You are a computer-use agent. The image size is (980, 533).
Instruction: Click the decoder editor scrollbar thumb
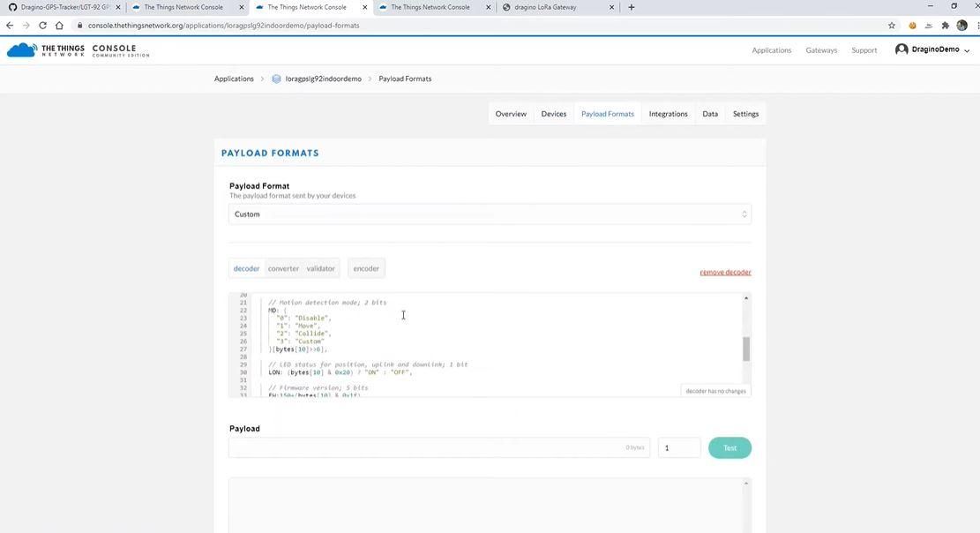(x=746, y=349)
